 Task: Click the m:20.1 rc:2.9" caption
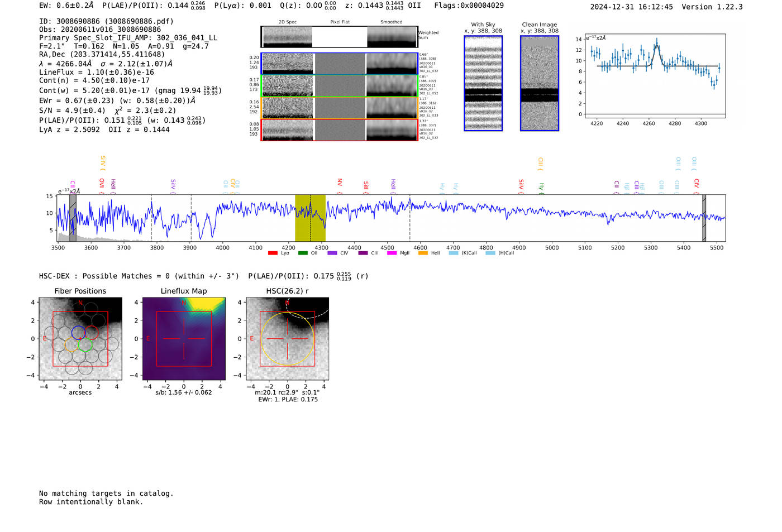[287, 392]
